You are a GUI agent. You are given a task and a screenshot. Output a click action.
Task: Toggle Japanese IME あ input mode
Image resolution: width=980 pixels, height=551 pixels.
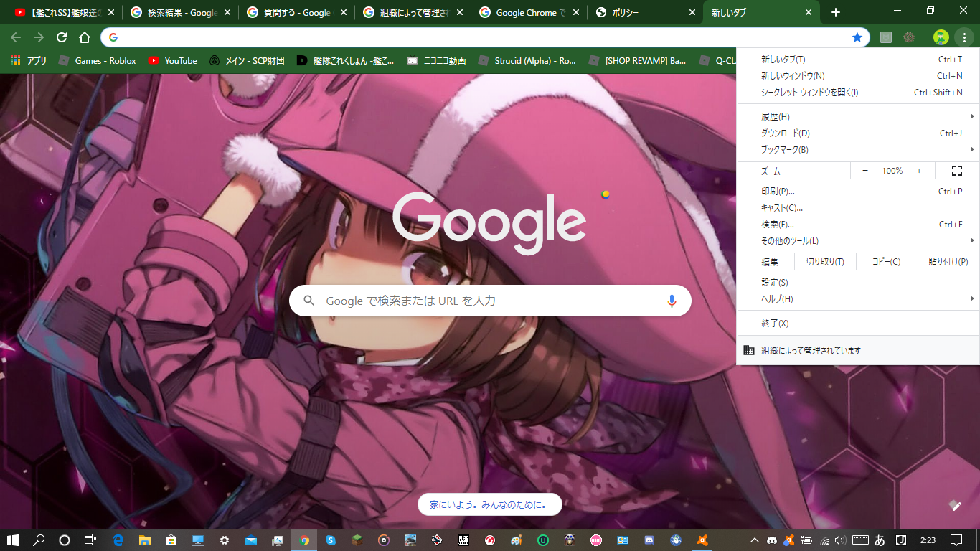point(880,540)
